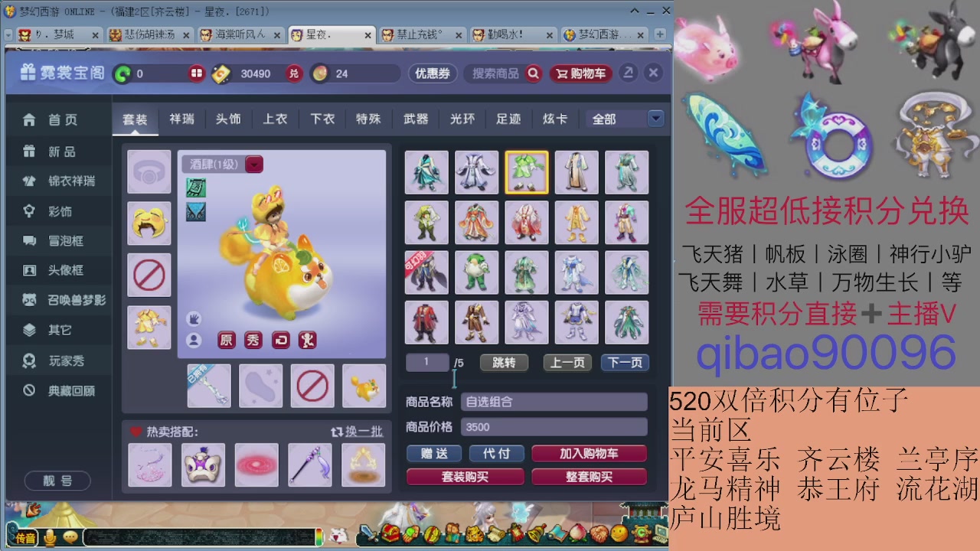Viewport: 980px width, 551px height.
Task: Switch to the 头饰 tab
Action: [x=228, y=119]
